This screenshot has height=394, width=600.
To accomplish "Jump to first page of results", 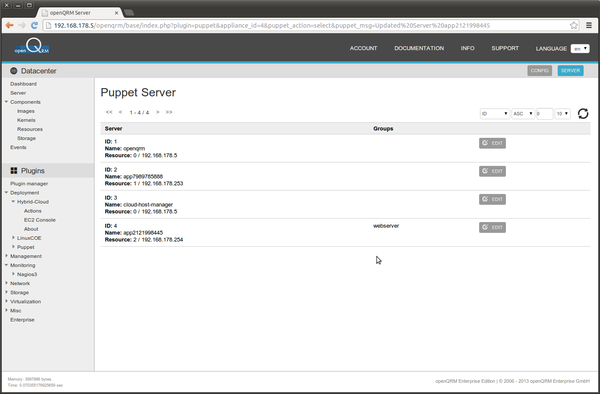I will click(x=109, y=112).
